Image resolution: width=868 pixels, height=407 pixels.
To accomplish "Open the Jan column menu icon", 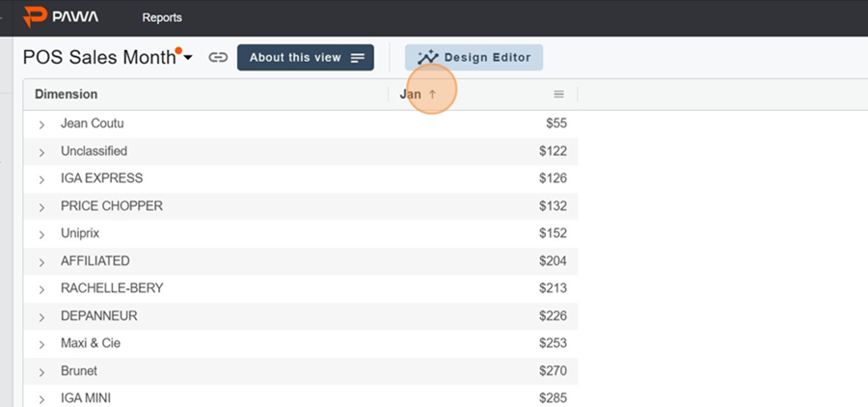I will (559, 95).
